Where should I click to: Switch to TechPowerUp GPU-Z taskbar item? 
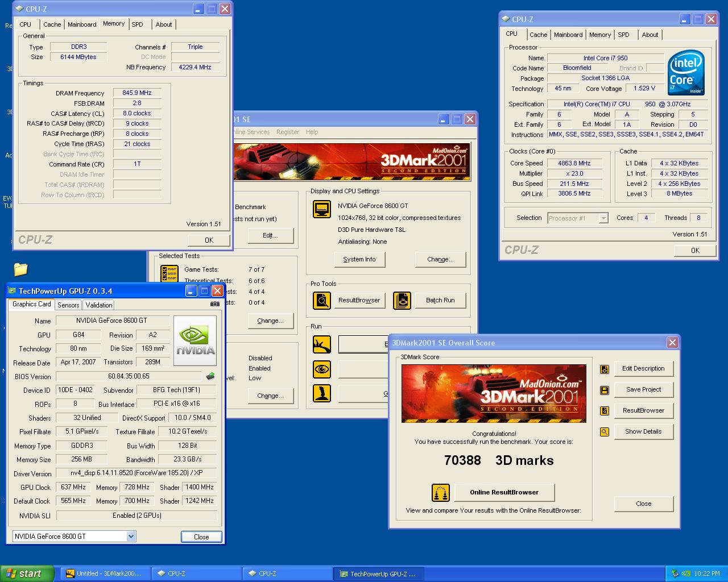pyautogui.click(x=379, y=573)
